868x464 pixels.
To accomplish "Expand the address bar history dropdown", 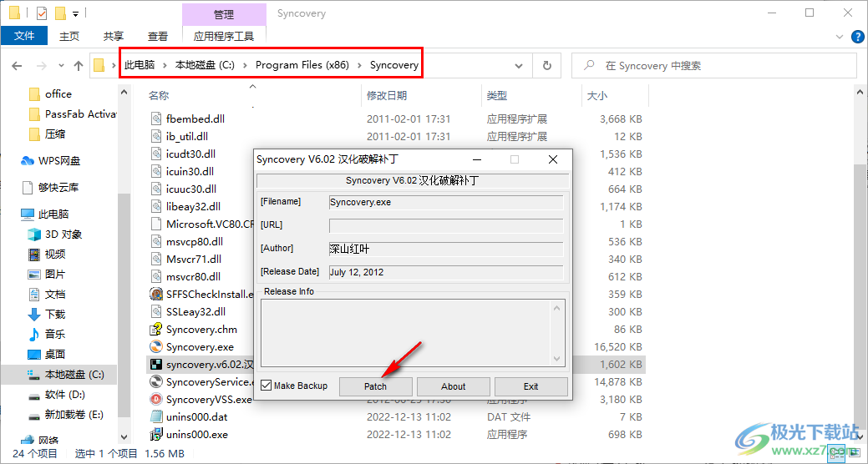I will [x=519, y=66].
